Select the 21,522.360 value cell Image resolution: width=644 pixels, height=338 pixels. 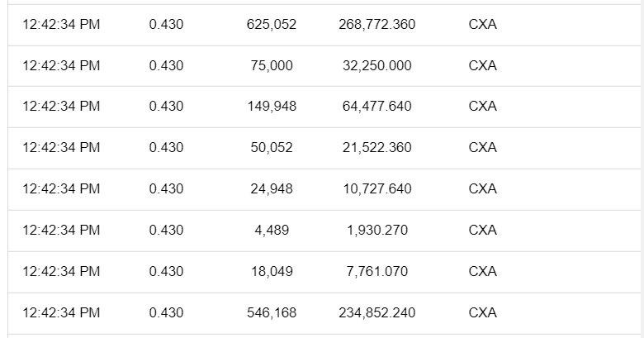coord(376,148)
